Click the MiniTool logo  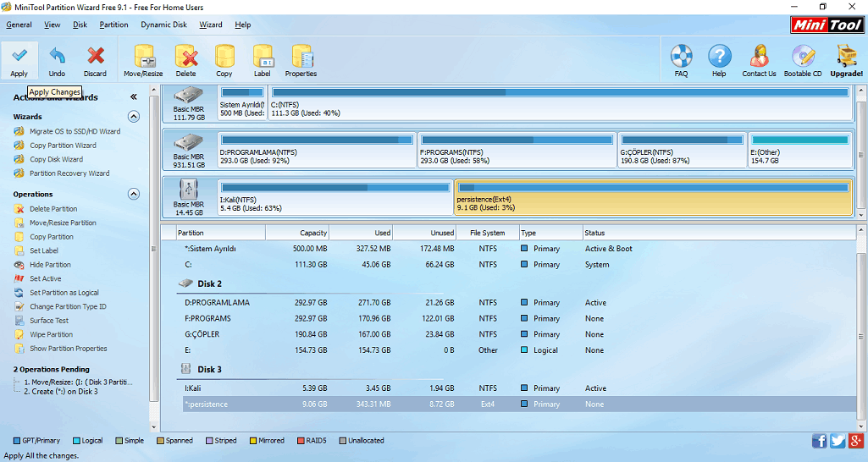click(x=827, y=25)
